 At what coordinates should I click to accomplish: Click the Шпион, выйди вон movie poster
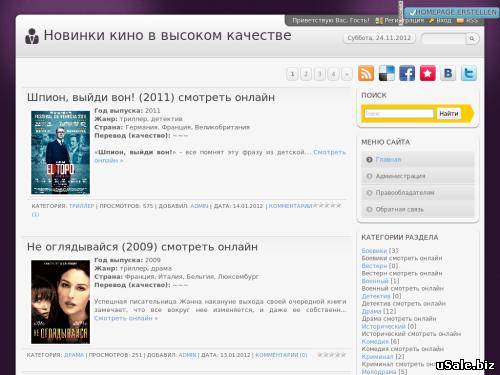click(x=60, y=153)
